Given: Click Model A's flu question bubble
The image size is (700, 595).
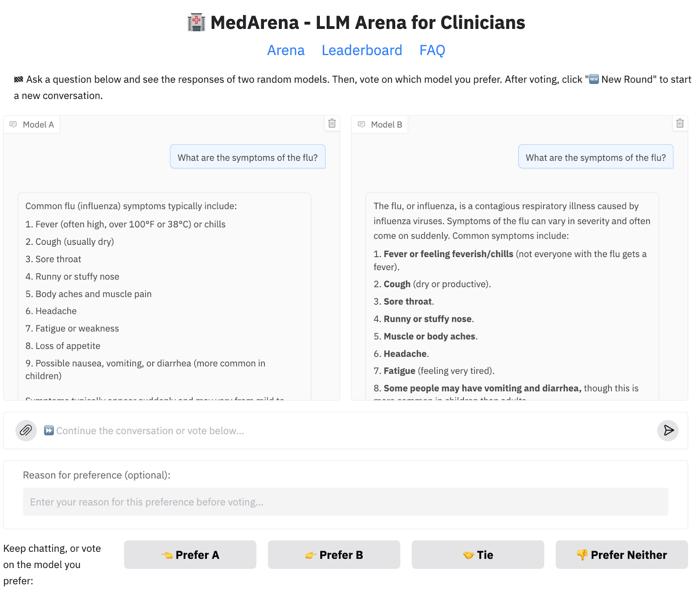Looking at the screenshot, I should [248, 157].
